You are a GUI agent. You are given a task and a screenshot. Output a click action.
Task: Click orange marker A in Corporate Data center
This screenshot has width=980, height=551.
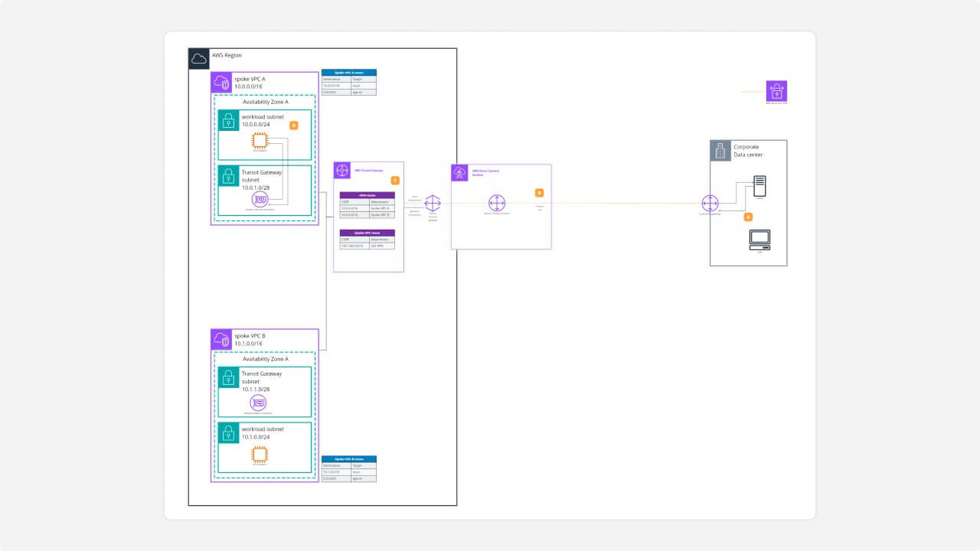[x=748, y=217]
